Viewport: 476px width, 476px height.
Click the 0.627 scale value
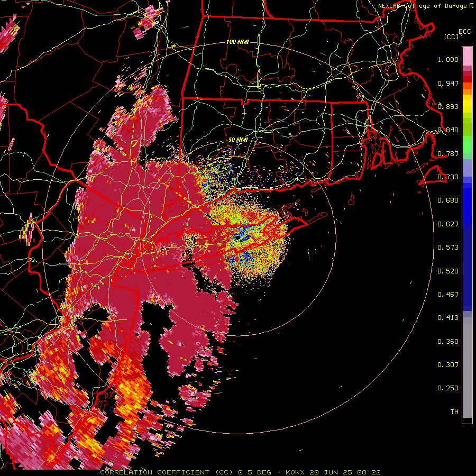448,224
